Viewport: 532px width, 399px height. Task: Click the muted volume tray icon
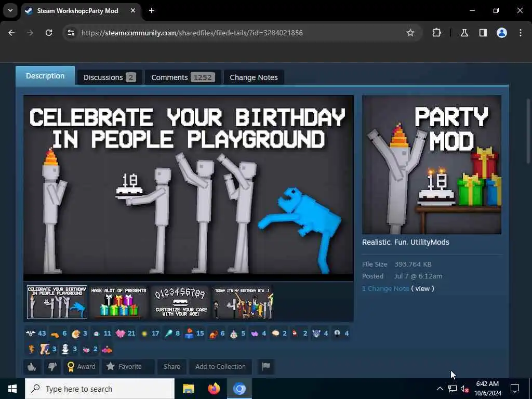point(465,389)
